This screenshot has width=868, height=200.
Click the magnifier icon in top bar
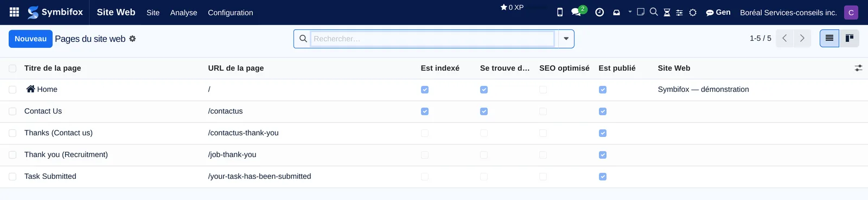click(654, 12)
